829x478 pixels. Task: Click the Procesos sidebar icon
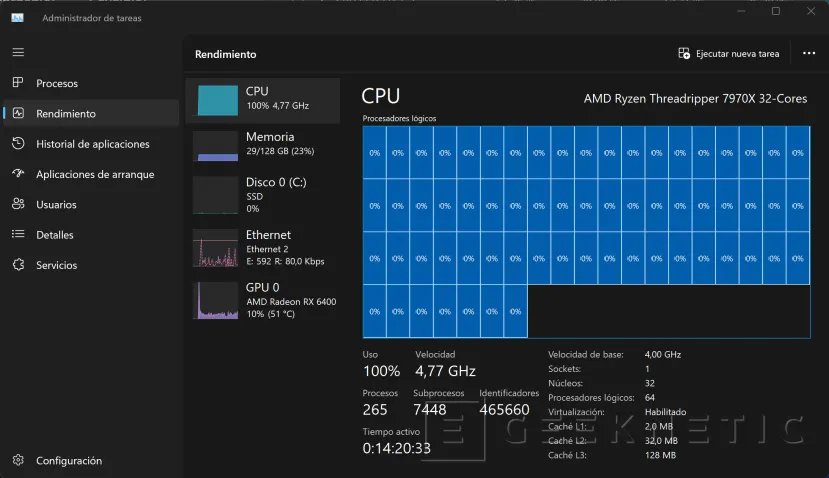click(18, 82)
